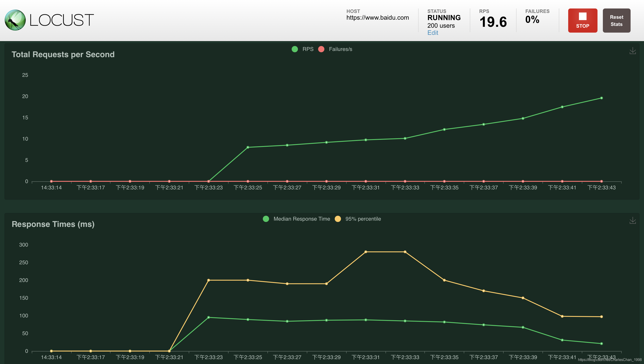Download the Total Requests per Second chart
The height and width of the screenshot is (364, 644).
pos(633,51)
